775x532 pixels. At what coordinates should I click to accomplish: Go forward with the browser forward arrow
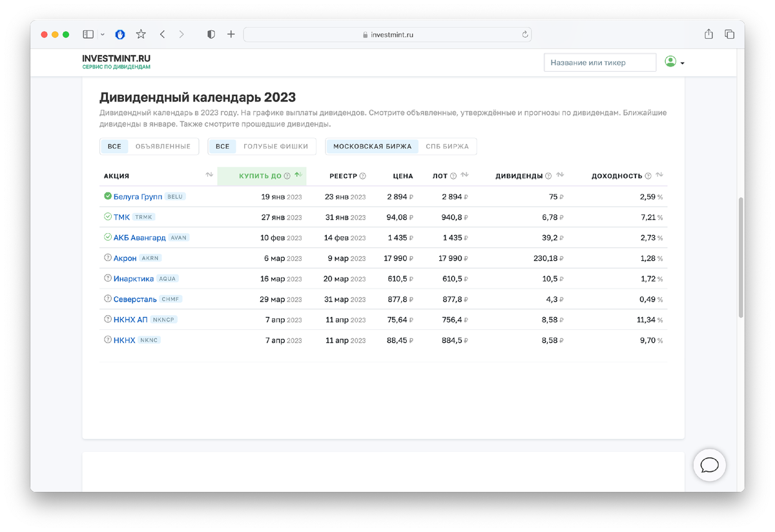tap(181, 34)
